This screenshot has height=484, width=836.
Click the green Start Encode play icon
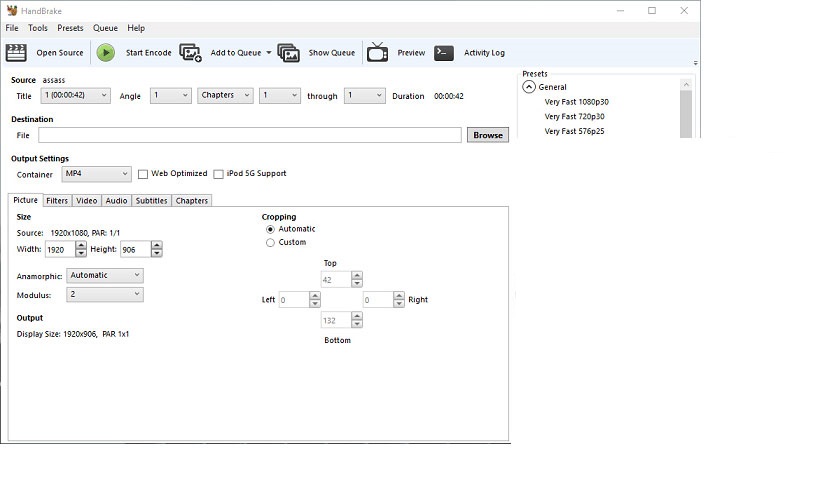coord(106,53)
